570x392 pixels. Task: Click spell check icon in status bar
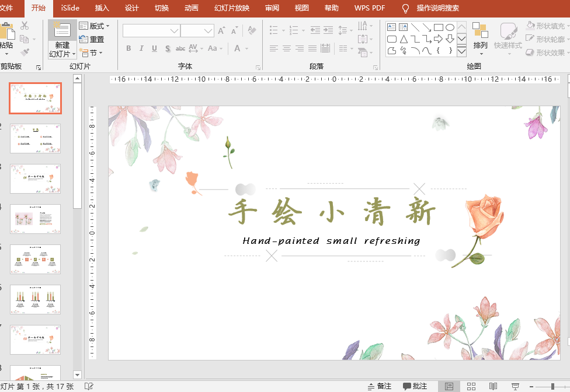[89, 386]
